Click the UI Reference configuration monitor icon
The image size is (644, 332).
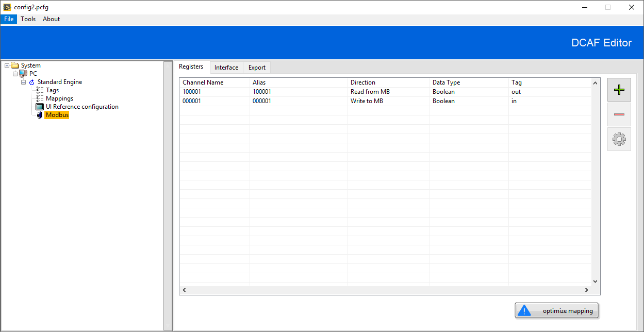click(x=40, y=106)
